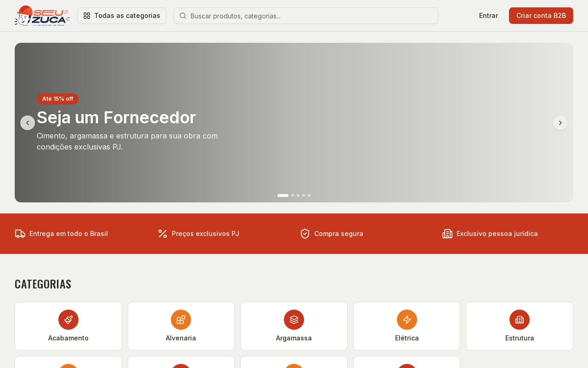The image size is (588, 368).
Task: Click the search magnifier icon
Action: coord(182,16)
